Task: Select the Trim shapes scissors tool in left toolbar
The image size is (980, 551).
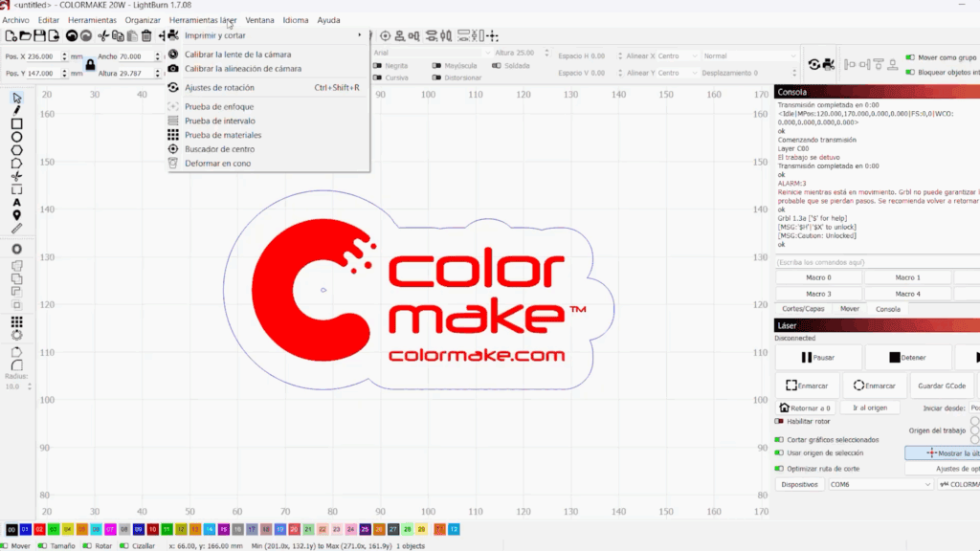Action: (x=17, y=176)
